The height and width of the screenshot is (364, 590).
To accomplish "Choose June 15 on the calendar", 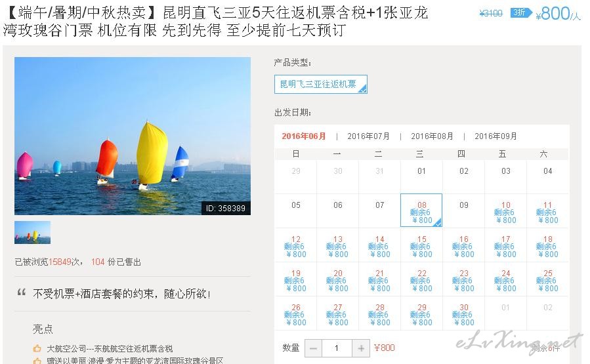I will coord(421,246).
